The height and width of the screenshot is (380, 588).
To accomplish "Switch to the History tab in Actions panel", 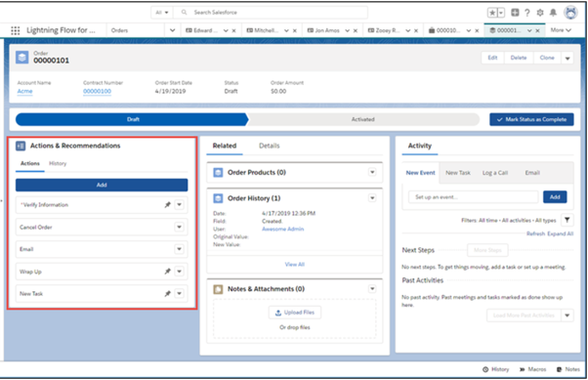I will point(58,163).
